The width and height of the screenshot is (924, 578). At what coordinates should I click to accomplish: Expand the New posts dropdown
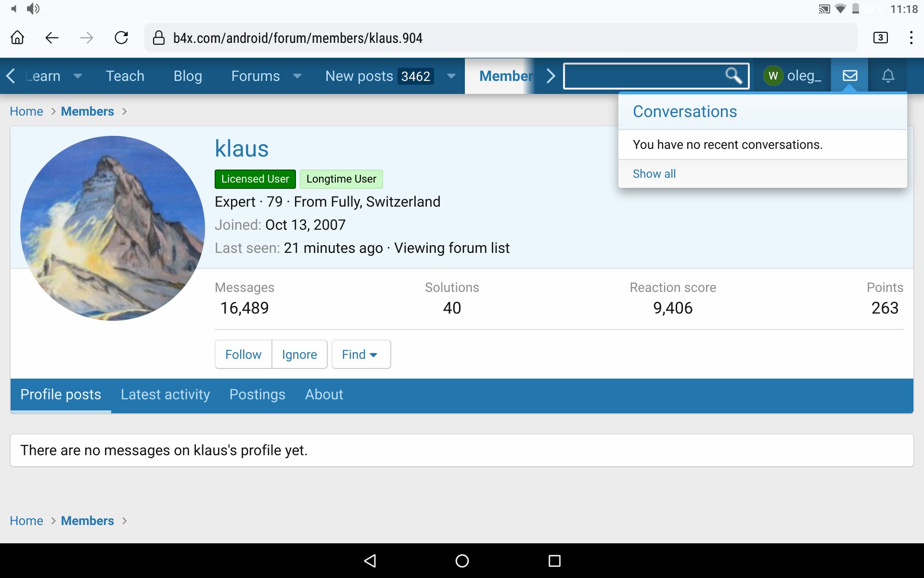(451, 76)
